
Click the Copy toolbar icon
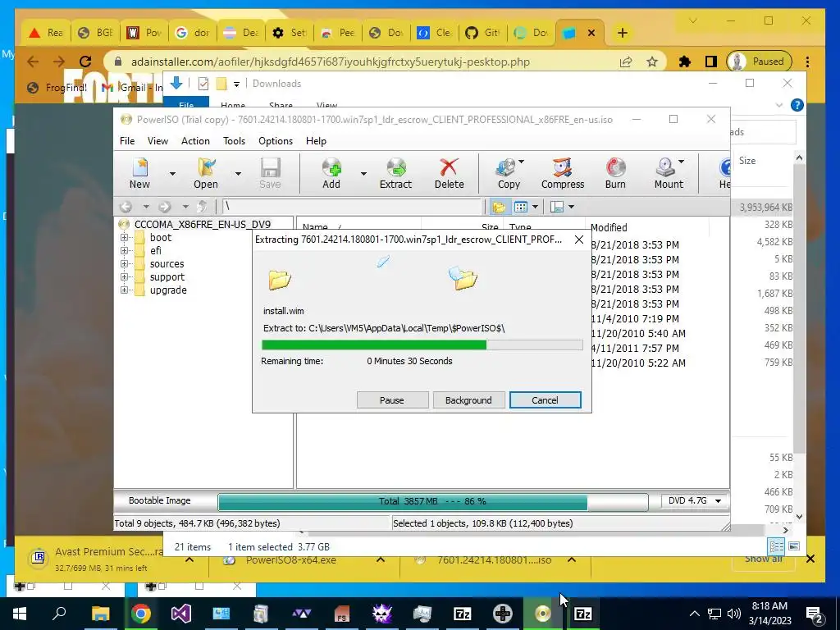[507, 173]
